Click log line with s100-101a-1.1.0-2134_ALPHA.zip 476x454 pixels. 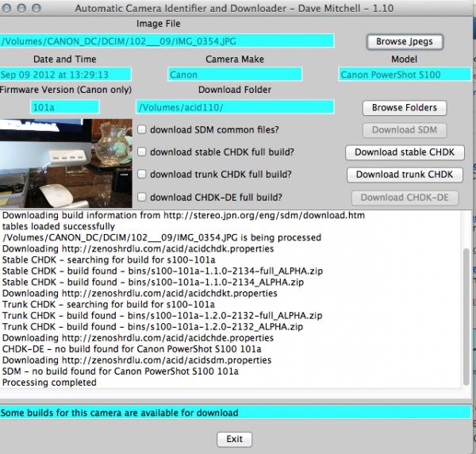point(152,282)
